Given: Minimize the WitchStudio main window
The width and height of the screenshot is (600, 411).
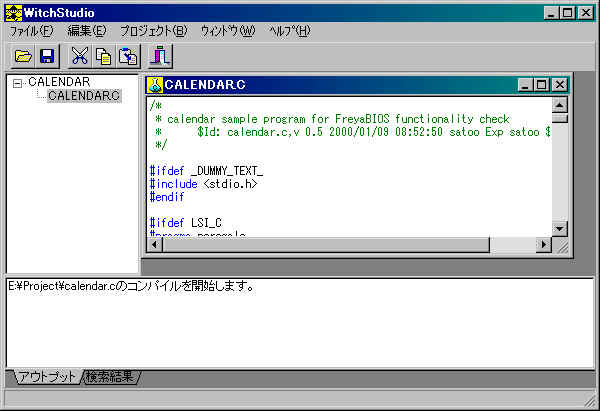Looking at the screenshot, I should (x=551, y=13).
